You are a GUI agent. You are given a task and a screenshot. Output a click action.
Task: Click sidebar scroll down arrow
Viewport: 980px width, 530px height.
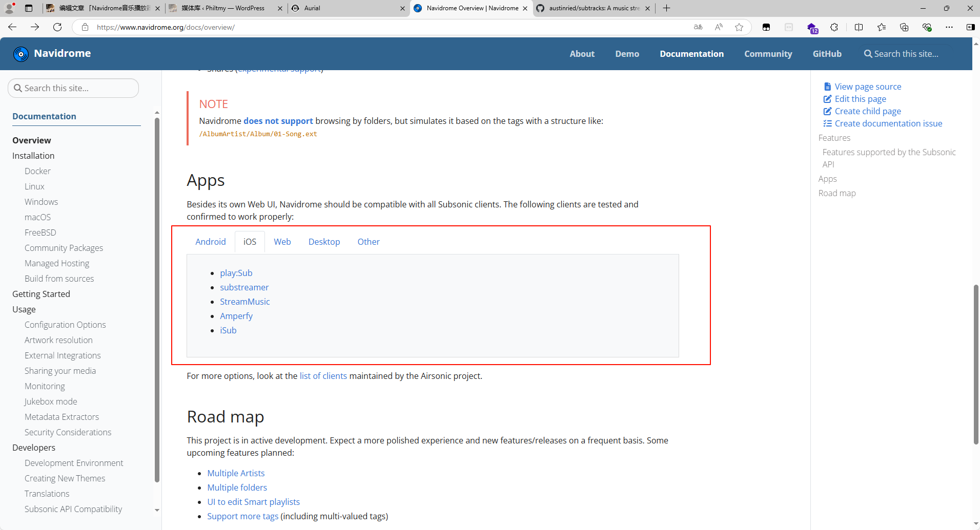click(x=157, y=510)
